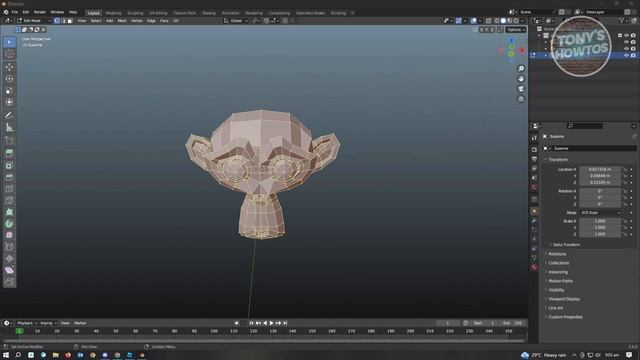
Task: Open the timeline Playback popover
Action: click(27, 323)
